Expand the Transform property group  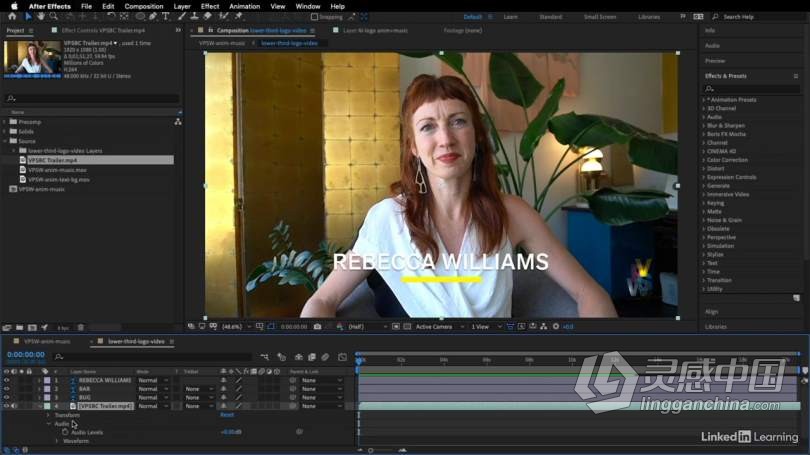49,415
